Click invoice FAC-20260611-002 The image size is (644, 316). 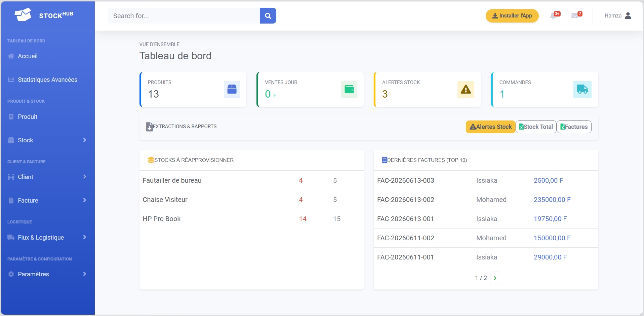pos(405,238)
